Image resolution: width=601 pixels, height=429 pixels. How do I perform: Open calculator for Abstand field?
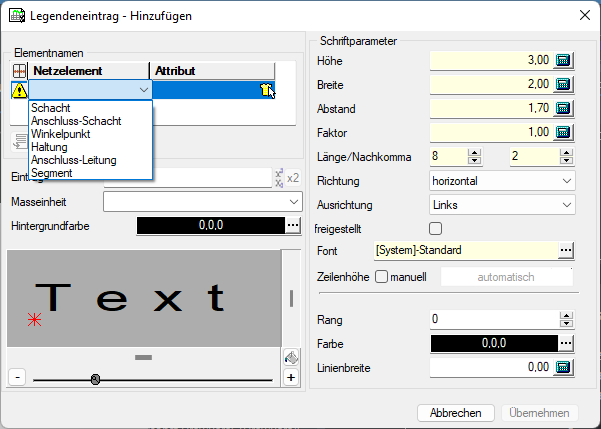(562, 108)
